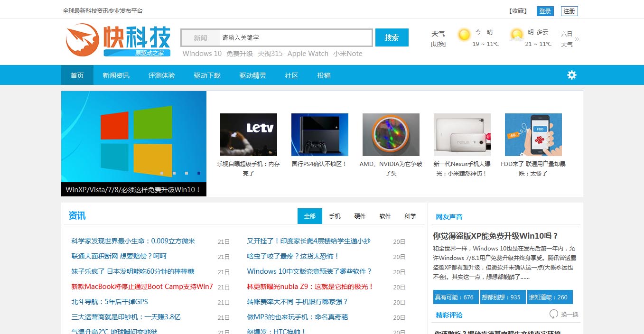Click tomorrow's cloudy weather icon
This screenshot has height=334, width=644.
coord(516,35)
